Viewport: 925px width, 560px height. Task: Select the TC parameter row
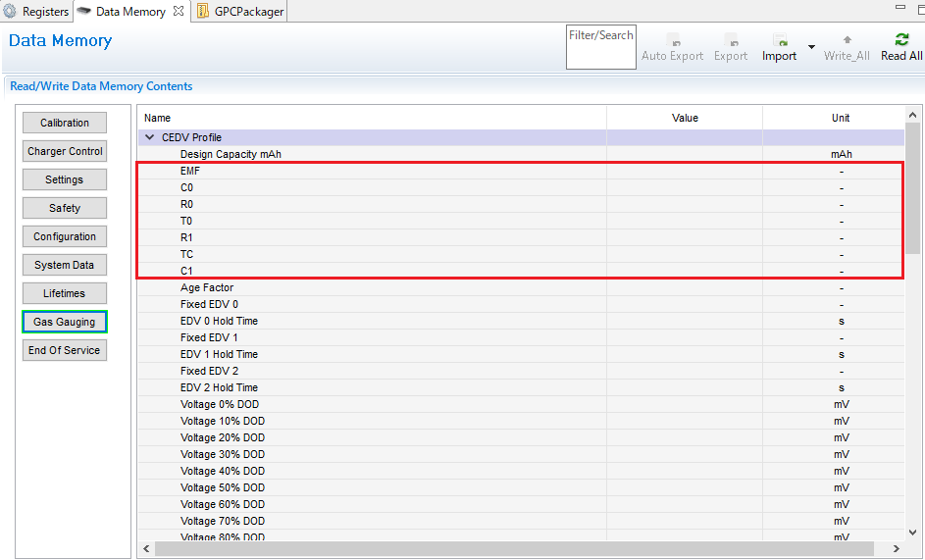pyautogui.click(x=521, y=254)
